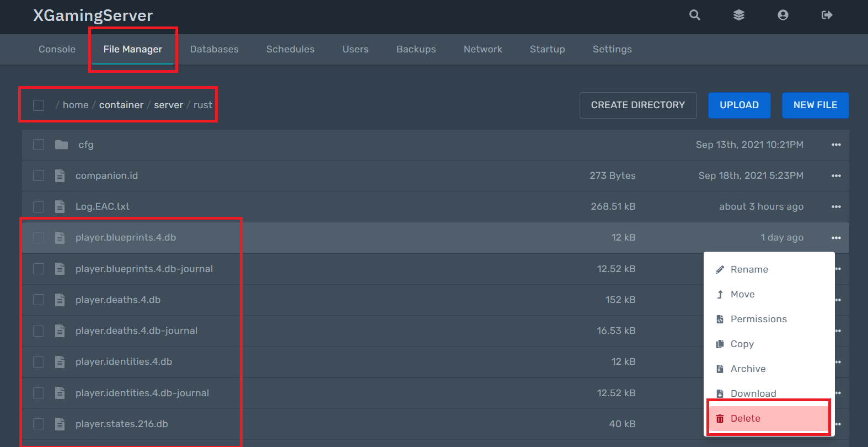Choose Delete from the context menu
868x447 pixels.
click(769, 418)
